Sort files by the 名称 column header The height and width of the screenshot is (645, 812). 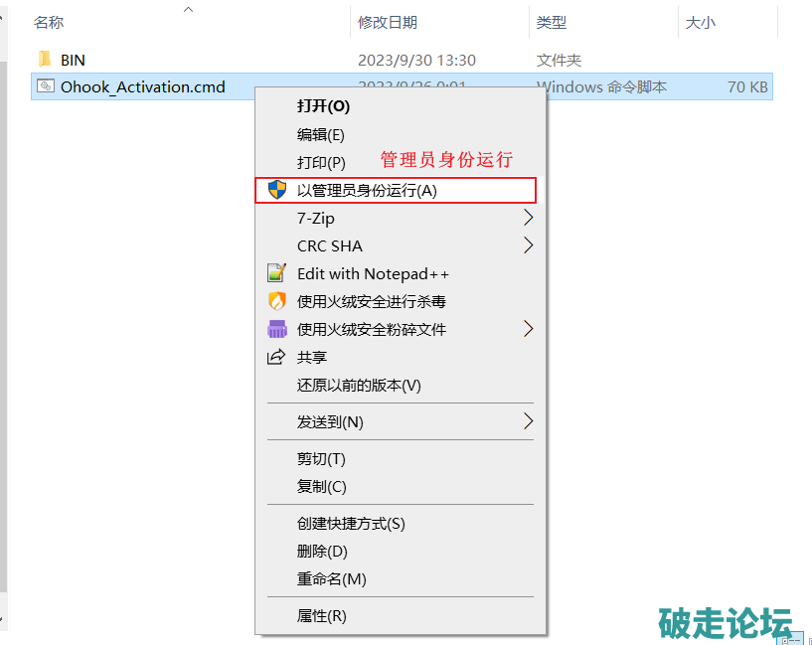point(49,22)
